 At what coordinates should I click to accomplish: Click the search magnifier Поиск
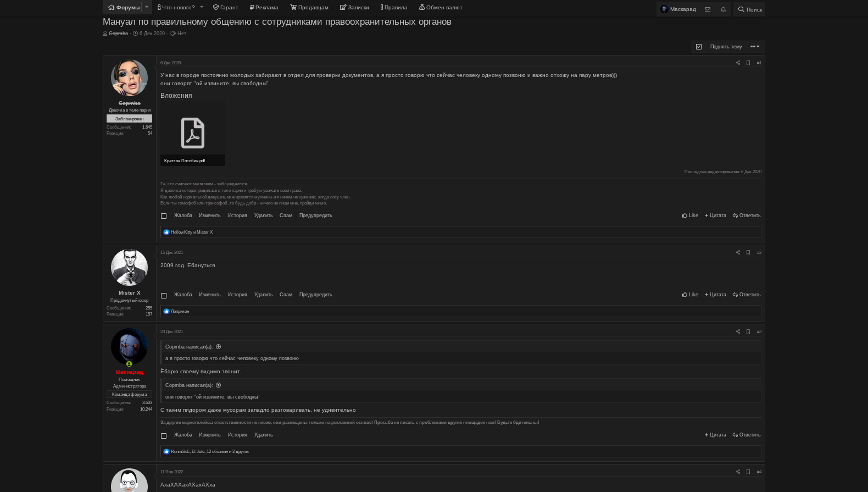(749, 9)
